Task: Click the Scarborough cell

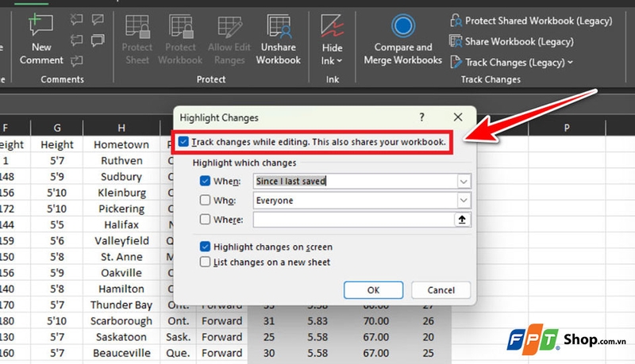Action: pos(121,320)
